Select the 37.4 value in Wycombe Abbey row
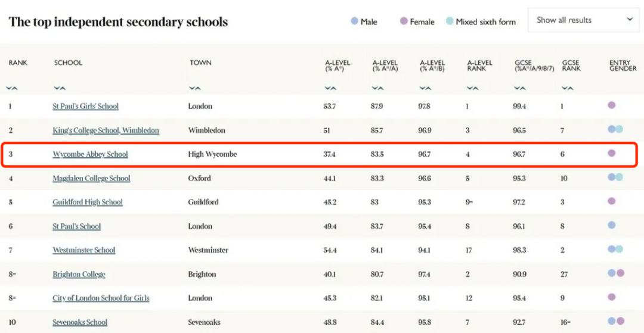 330,155
